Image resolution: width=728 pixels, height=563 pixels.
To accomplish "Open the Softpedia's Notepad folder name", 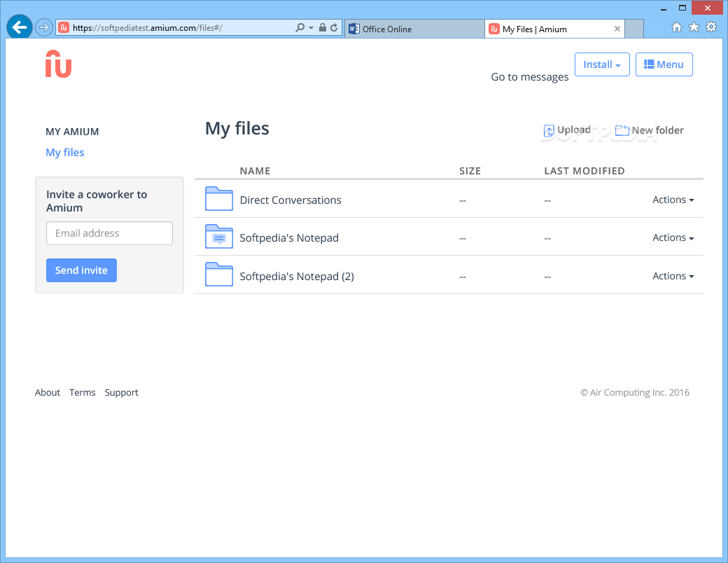I will click(289, 238).
